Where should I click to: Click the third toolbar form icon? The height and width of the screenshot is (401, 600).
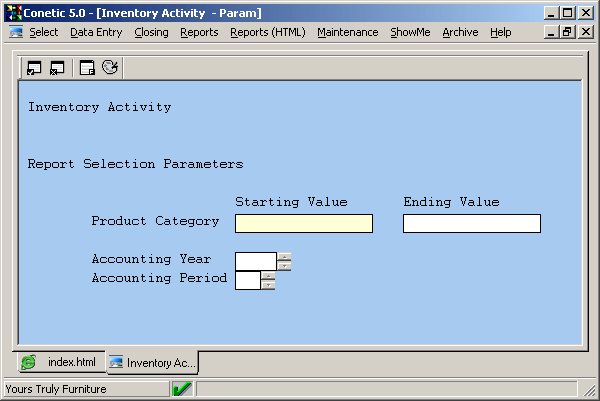click(87, 68)
